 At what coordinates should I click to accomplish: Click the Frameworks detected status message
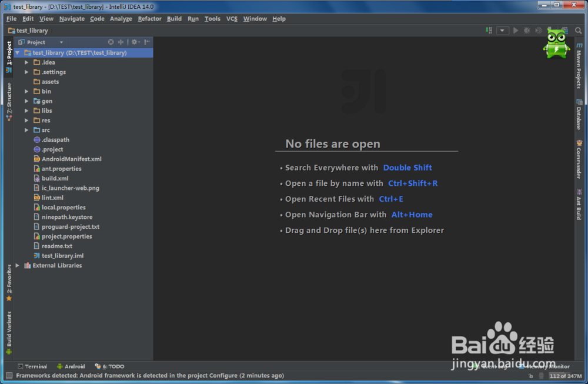click(150, 375)
